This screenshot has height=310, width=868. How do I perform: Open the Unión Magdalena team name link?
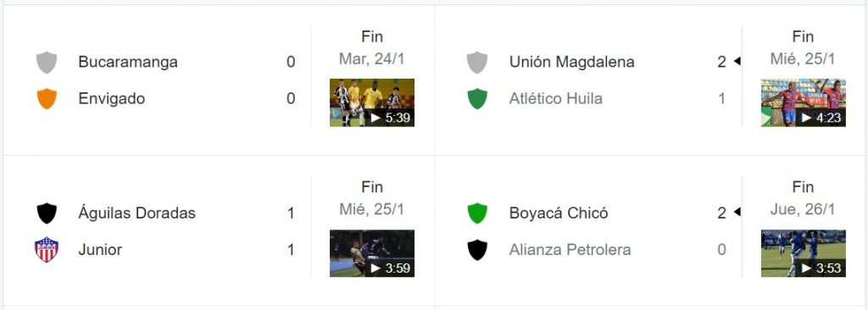coord(572,62)
